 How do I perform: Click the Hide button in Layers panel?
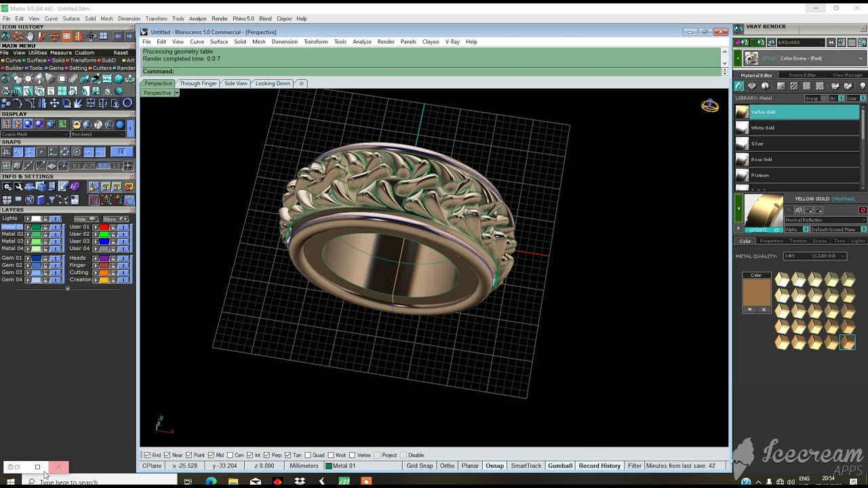click(x=86, y=219)
